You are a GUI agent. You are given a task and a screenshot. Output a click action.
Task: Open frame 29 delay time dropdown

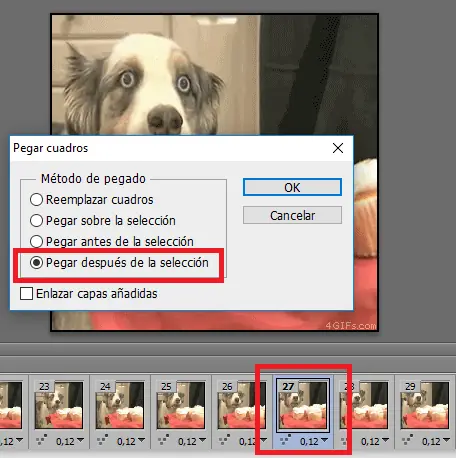pos(436,441)
